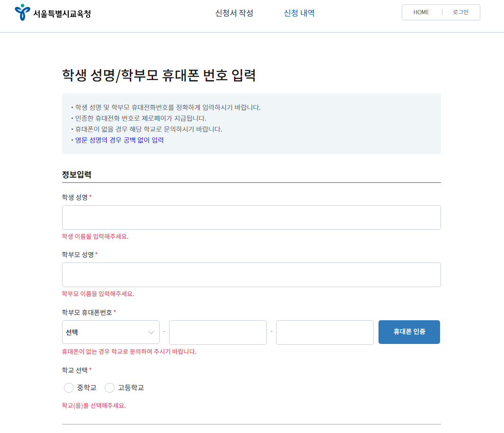Focus the 학부모 성명 parent name field
Viewport: 504px width, 433px height.
[251, 275]
